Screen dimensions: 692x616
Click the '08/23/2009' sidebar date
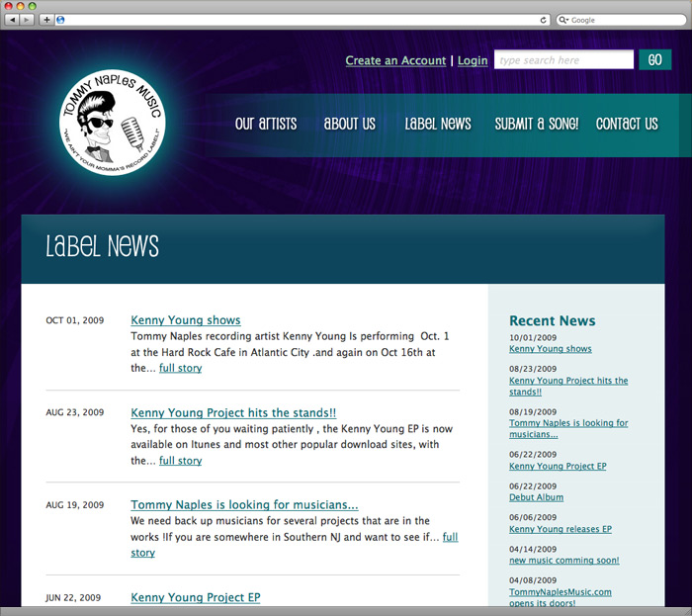(x=533, y=369)
